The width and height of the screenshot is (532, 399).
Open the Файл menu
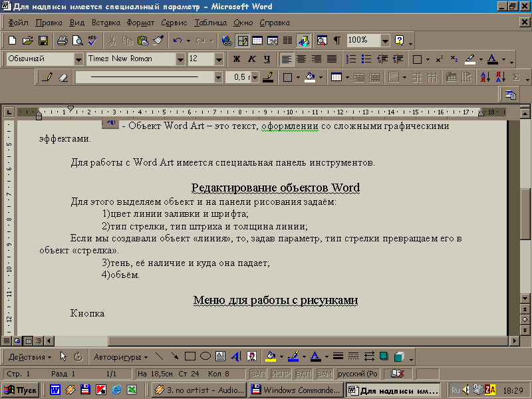(19, 23)
